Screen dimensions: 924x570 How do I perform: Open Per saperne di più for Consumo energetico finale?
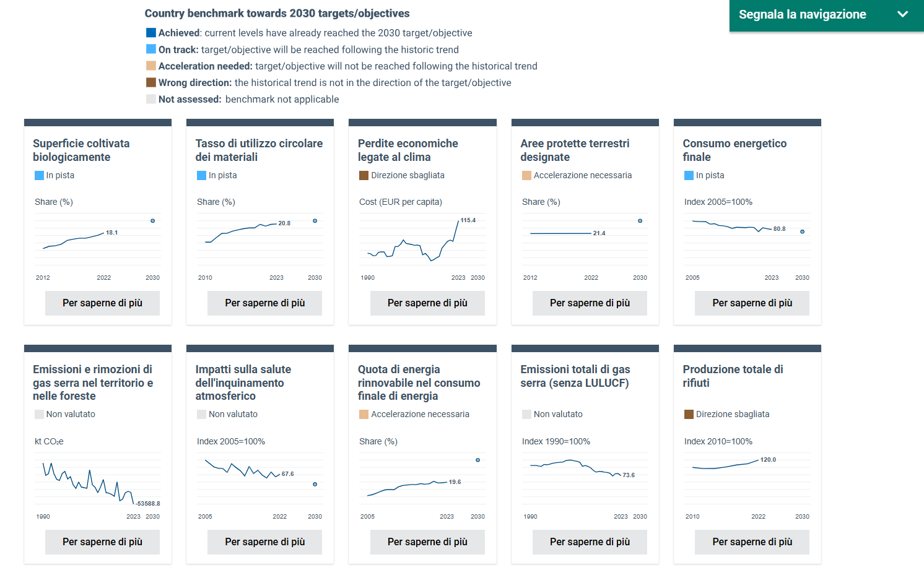coord(752,303)
